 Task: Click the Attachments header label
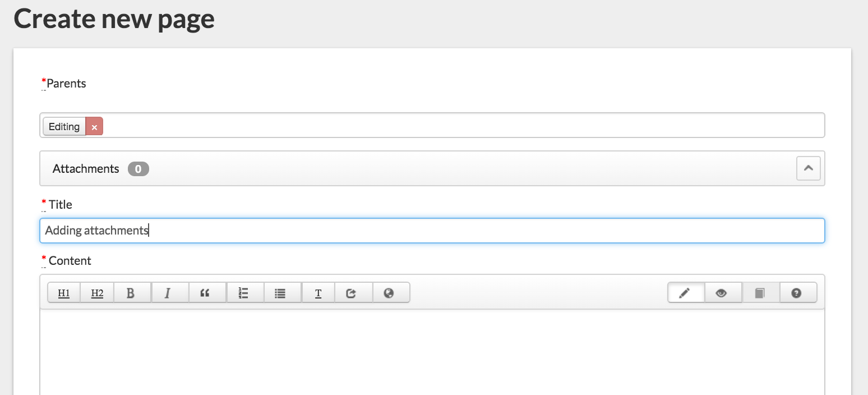pos(86,169)
